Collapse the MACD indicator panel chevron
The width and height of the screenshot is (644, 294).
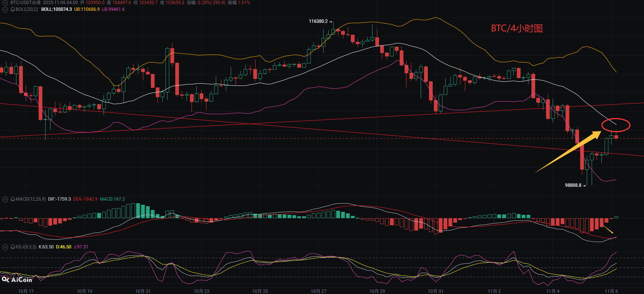5,199
